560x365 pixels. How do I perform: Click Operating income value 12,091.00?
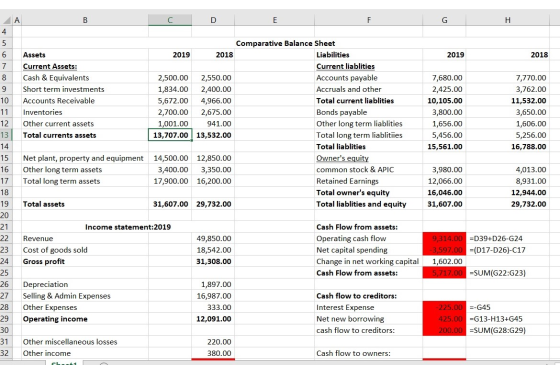213,319
